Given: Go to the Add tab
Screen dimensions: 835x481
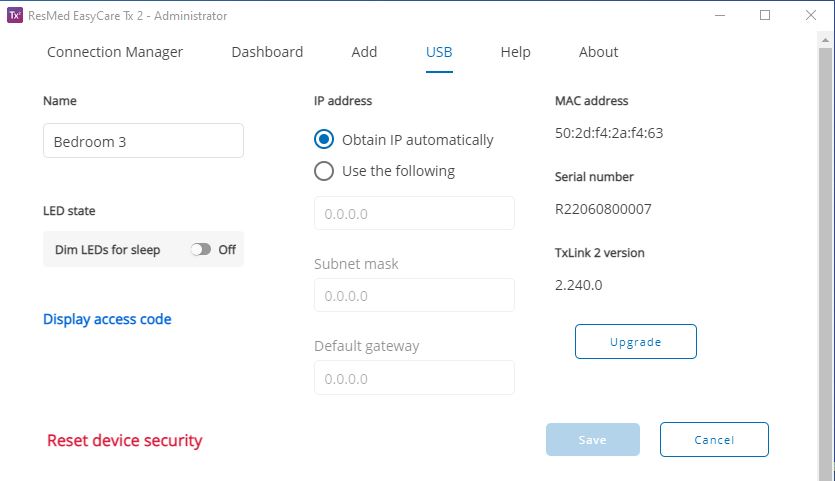Looking at the screenshot, I should (364, 52).
